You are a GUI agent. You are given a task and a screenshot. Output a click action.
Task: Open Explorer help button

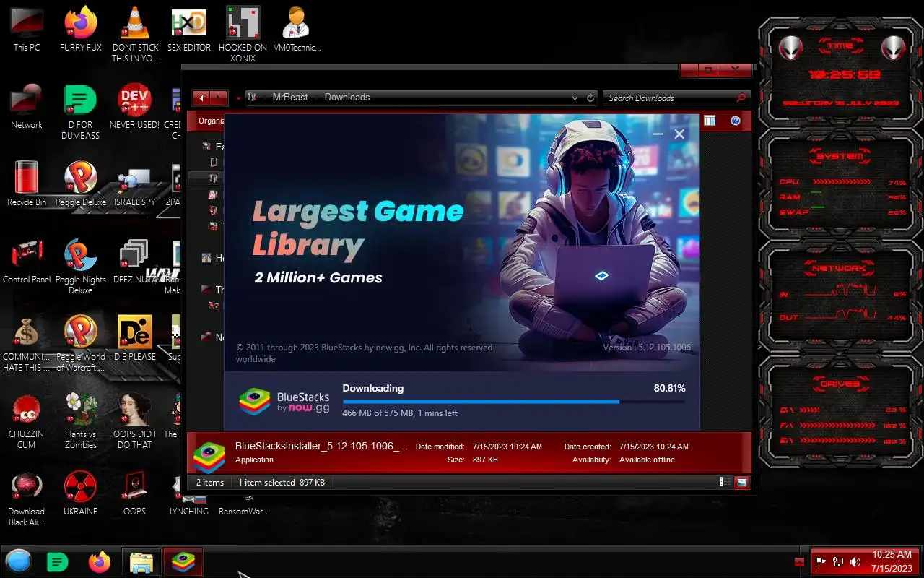point(736,121)
